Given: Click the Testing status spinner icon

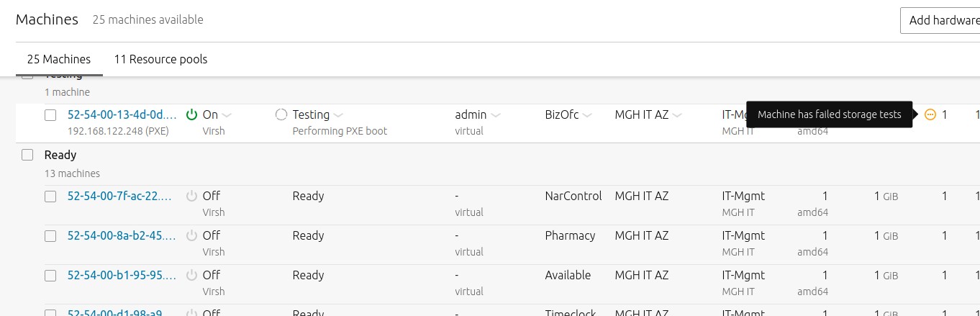Looking at the screenshot, I should pos(281,114).
